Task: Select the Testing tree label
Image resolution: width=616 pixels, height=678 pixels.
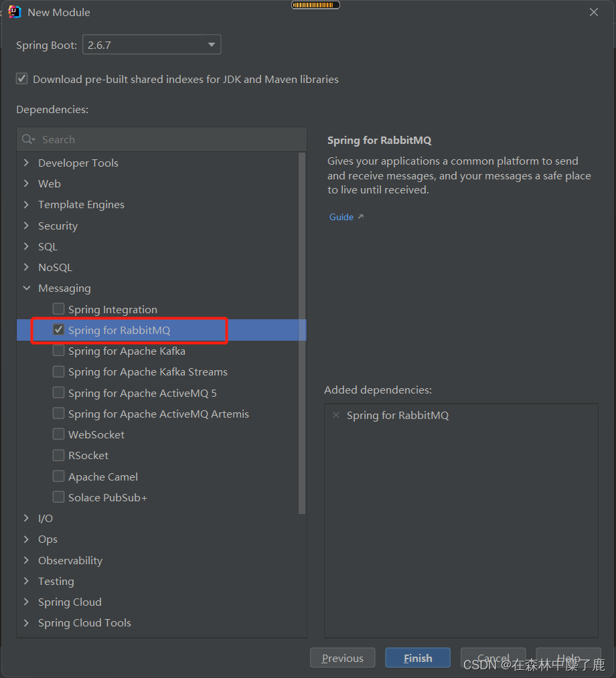Action: tap(56, 581)
